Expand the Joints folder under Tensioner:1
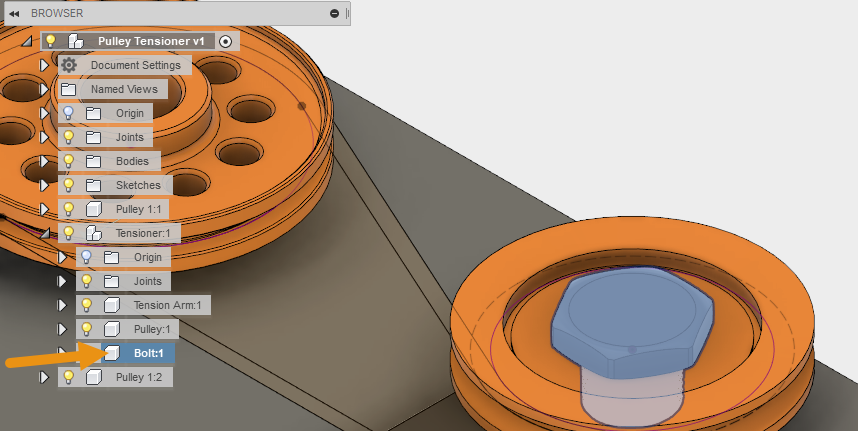 [x=62, y=282]
